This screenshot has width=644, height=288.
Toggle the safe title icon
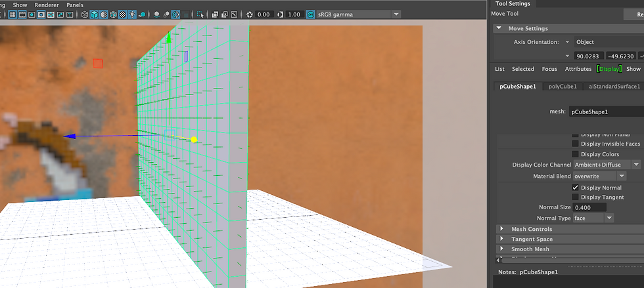(x=70, y=14)
